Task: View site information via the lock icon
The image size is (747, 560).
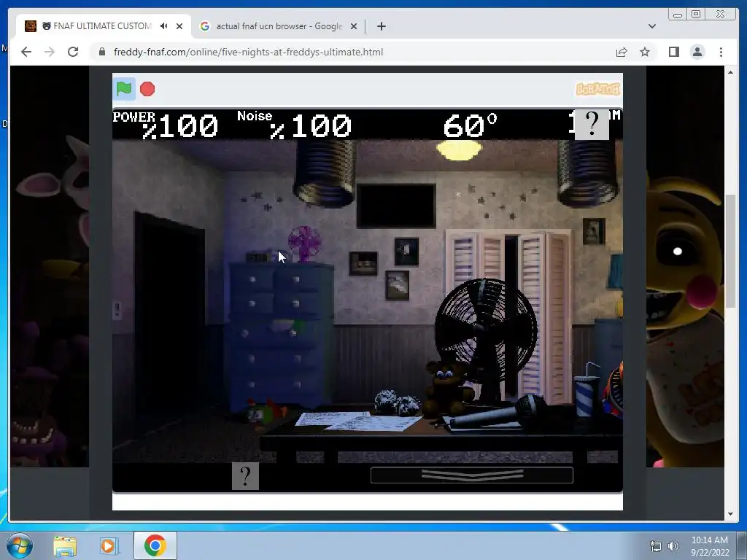Action: coord(101,52)
